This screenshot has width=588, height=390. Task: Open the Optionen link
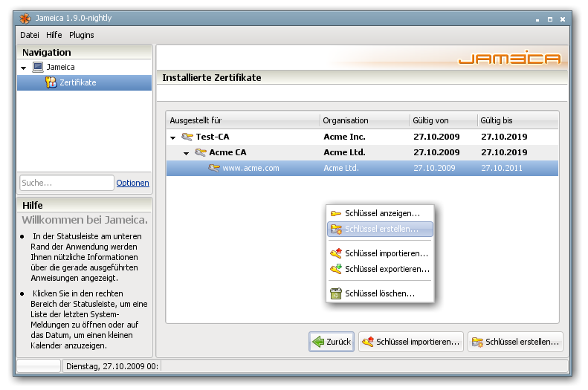click(x=132, y=183)
